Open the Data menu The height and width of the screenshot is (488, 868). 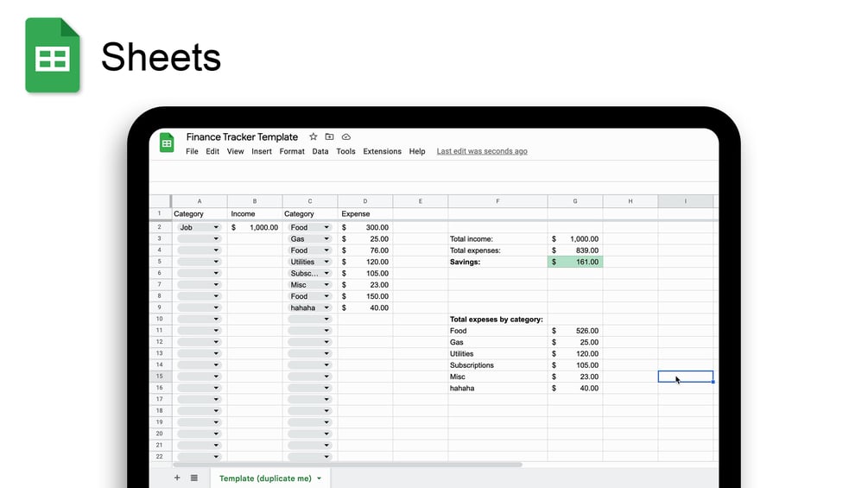coord(320,151)
